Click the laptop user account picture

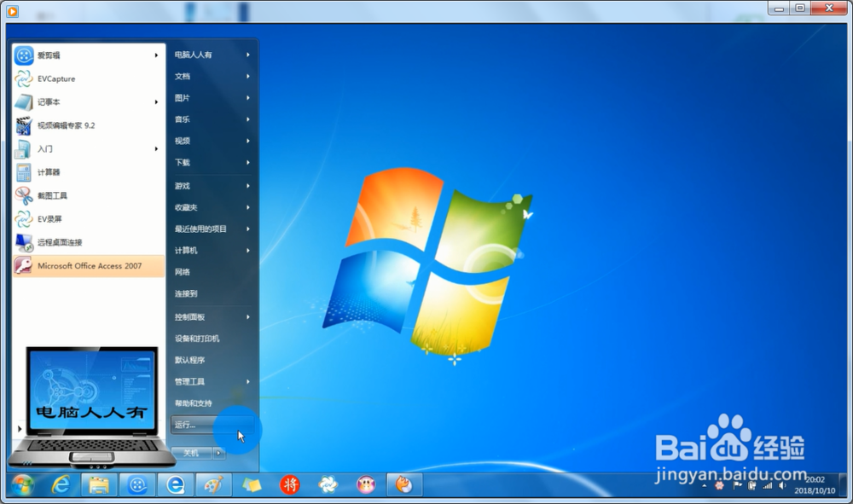click(x=91, y=408)
